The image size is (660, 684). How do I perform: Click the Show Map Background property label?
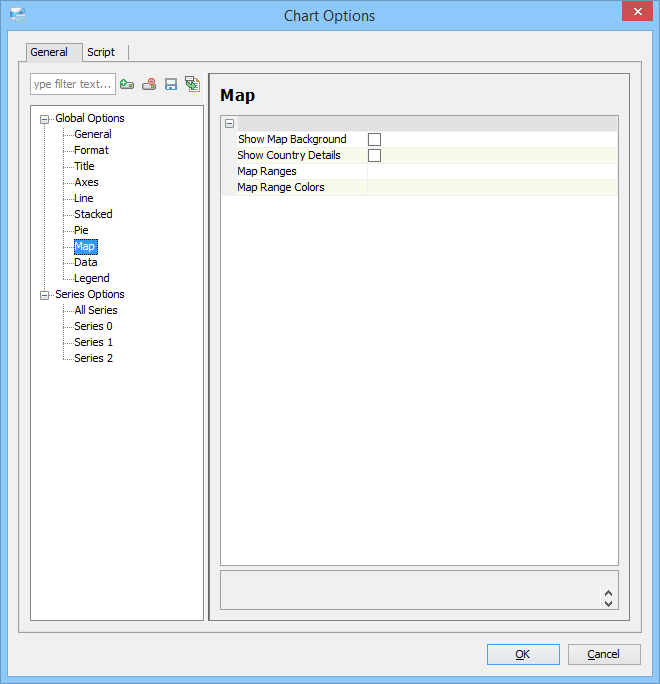pyautogui.click(x=292, y=140)
